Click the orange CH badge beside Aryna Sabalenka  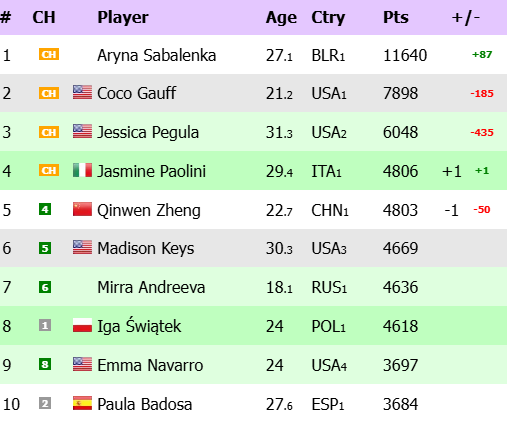click(x=49, y=54)
